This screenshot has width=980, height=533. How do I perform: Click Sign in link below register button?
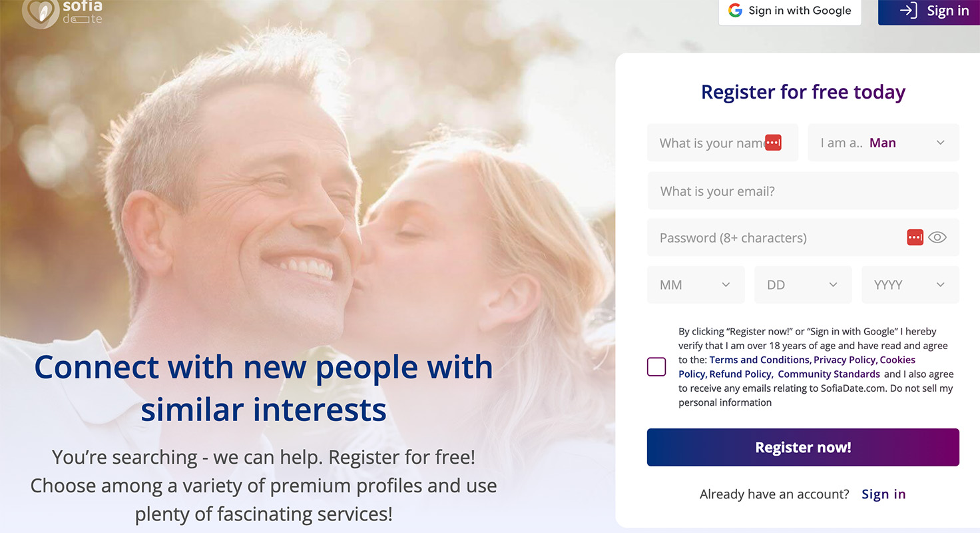[883, 494]
